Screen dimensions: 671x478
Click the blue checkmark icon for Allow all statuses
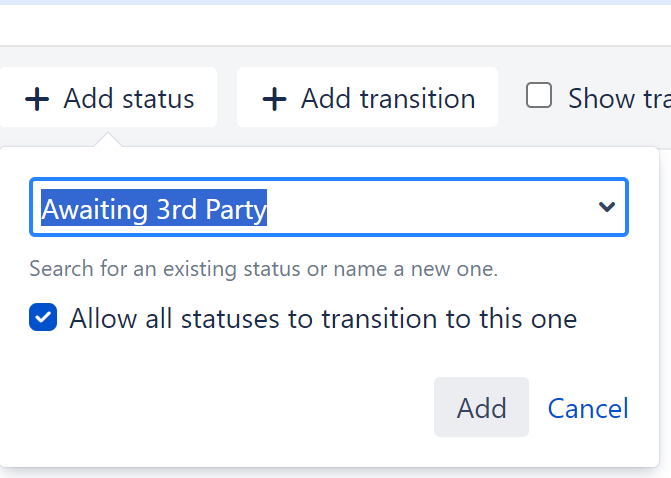pos(43,319)
